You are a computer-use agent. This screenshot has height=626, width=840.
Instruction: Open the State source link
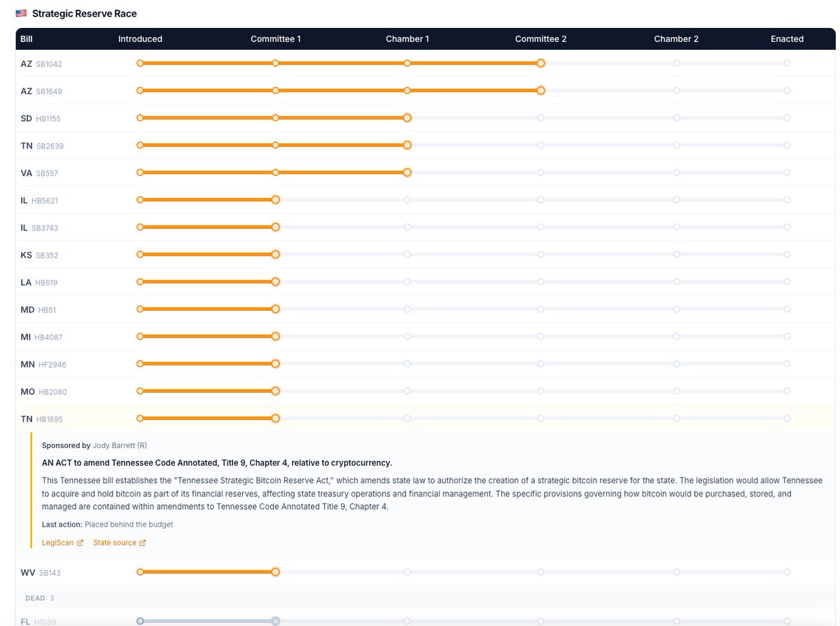(x=119, y=543)
